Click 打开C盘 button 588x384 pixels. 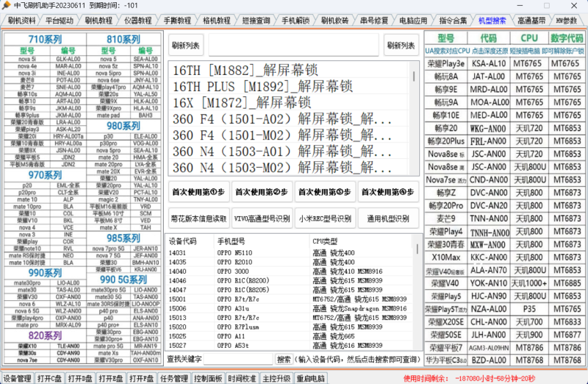(x=49, y=378)
